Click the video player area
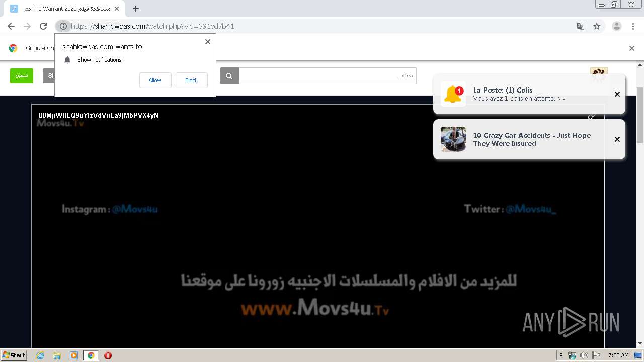 pyautogui.click(x=317, y=226)
